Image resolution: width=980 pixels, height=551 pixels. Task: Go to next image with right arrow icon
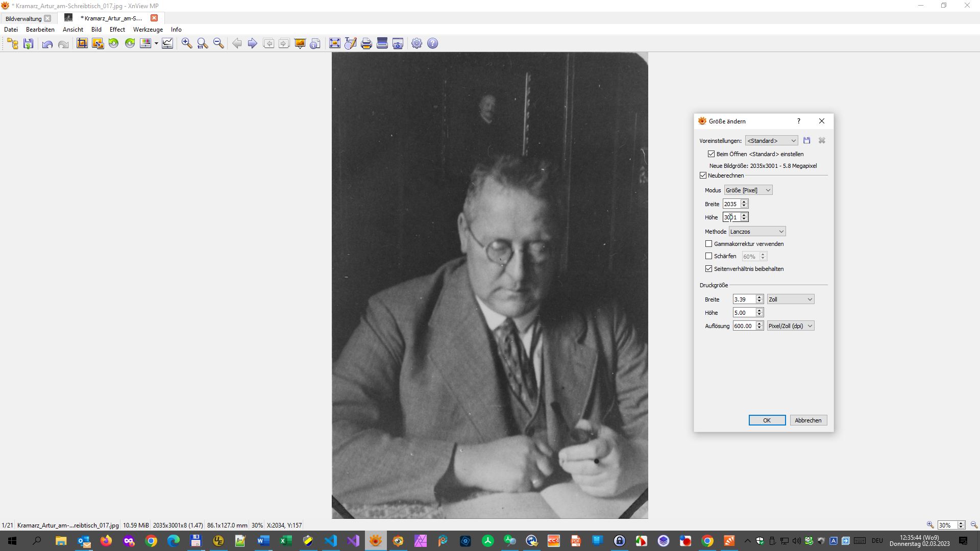tap(252, 43)
